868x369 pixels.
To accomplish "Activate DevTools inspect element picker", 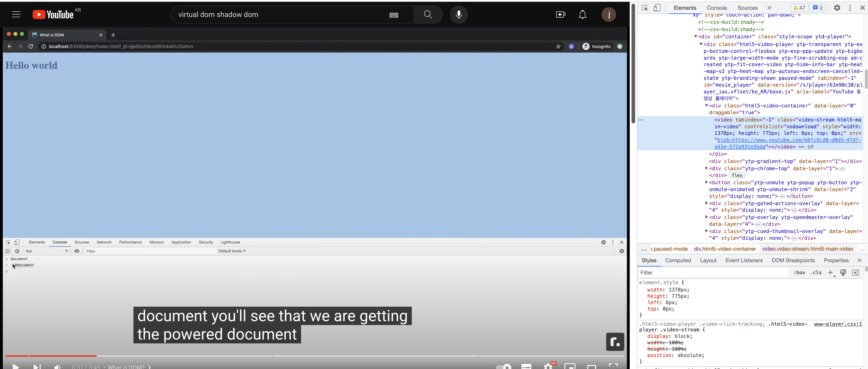I will pos(645,8).
